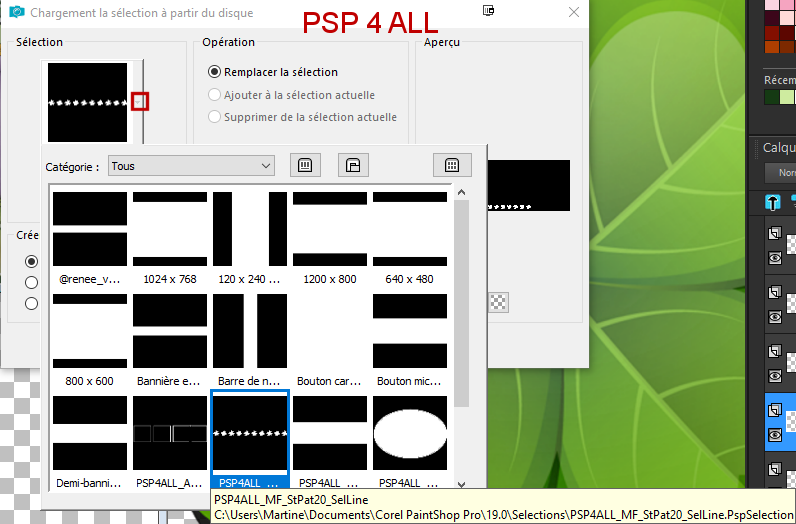The image size is (796, 524).
Task: Open the blend mode dropdown in the Calques panel
Action: (780, 173)
